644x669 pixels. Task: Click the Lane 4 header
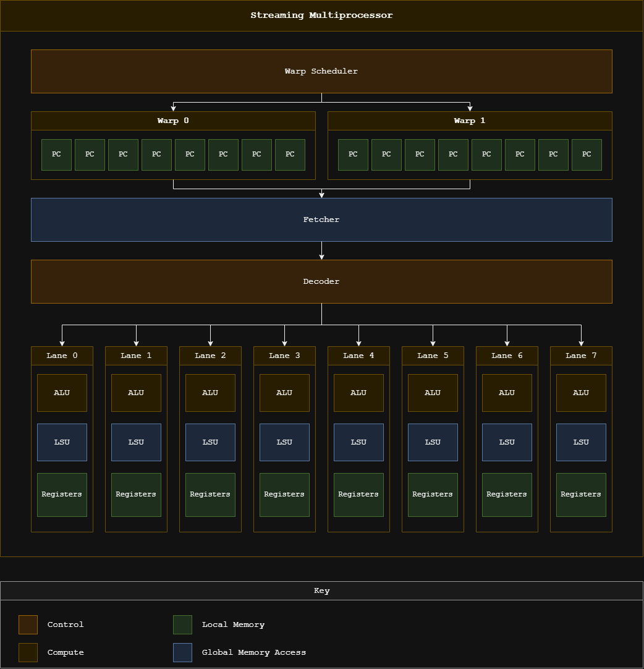pos(358,356)
